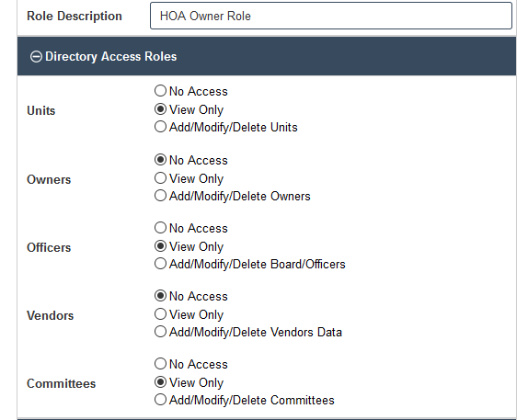
Task: Click the Add/Modify/Delete Committees label text
Action: click(x=252, y=400)
